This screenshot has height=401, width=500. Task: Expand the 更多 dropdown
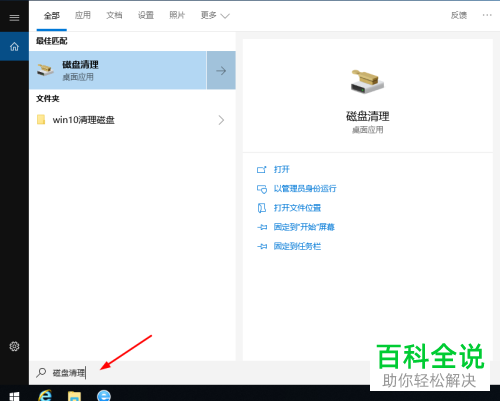215,15
